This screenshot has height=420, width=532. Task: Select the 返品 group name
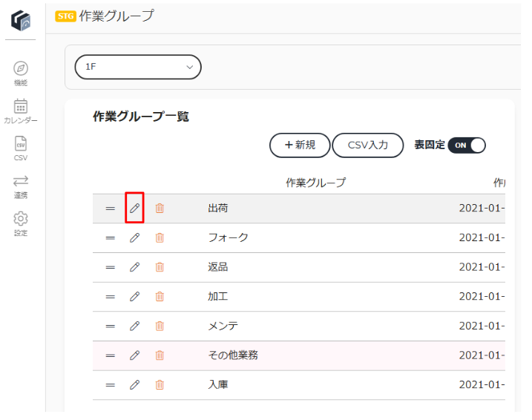pyautogui.click(x=218, y=267)
